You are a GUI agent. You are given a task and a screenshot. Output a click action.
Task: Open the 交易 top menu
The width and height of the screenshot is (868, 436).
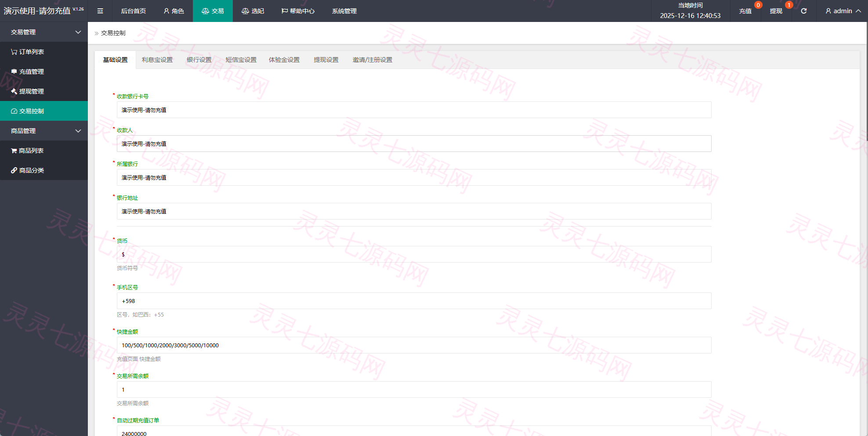pyautogui.click(x=213, y=11)
